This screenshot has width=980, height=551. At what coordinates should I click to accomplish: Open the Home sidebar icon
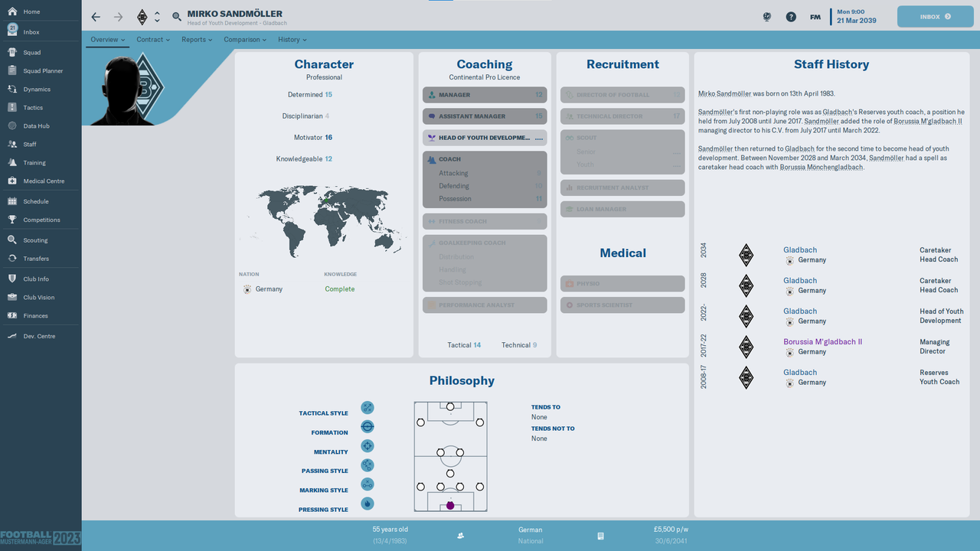click(12, 12)
